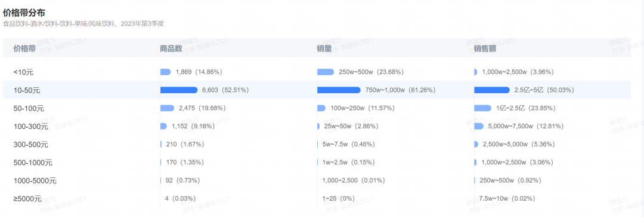Image resolution: width=644 pixels, height=218 pixels.
Task: Click the 价格带 column header
Action: (x=24, y=48)
